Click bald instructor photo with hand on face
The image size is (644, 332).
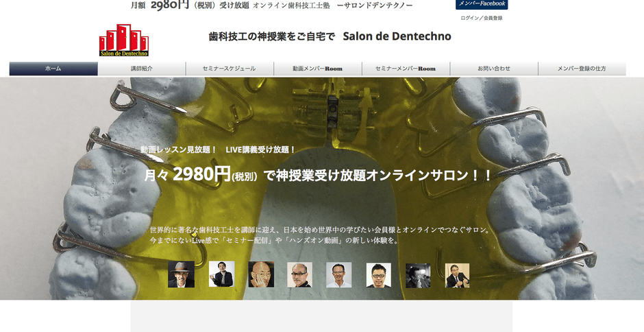(261, 274)
